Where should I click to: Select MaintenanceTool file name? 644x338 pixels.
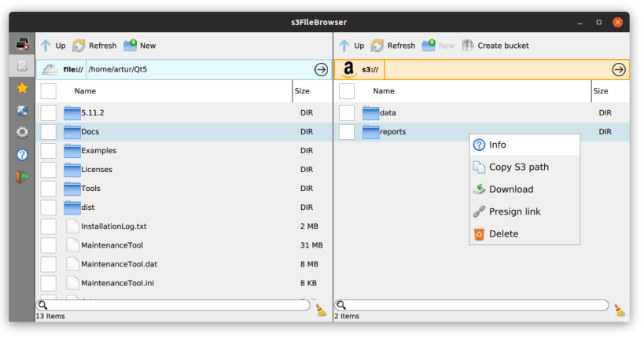[x=112, y=245]
